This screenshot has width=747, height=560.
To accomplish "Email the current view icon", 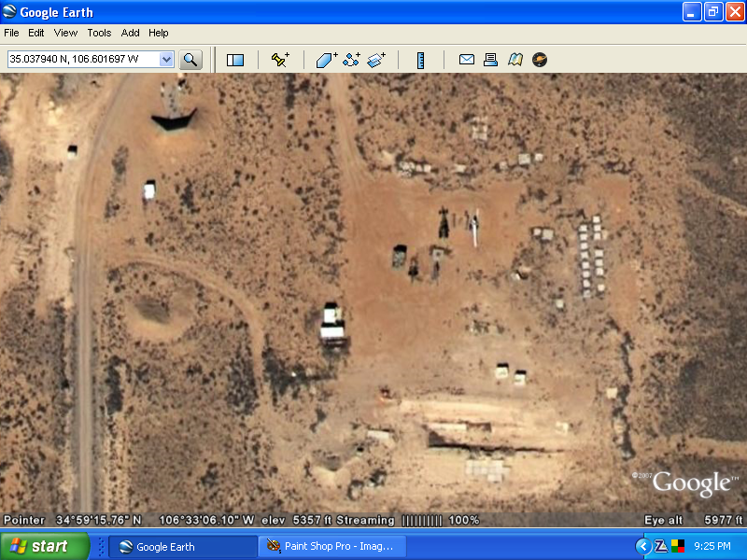I will pyautogui.click(x=466, y=60).
